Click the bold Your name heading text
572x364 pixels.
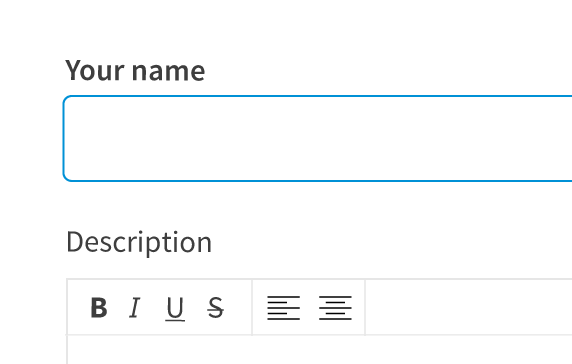coord(135,70)
